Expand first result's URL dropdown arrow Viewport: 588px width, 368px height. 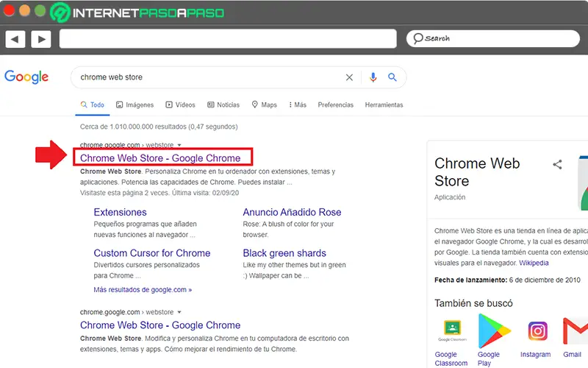179,145
